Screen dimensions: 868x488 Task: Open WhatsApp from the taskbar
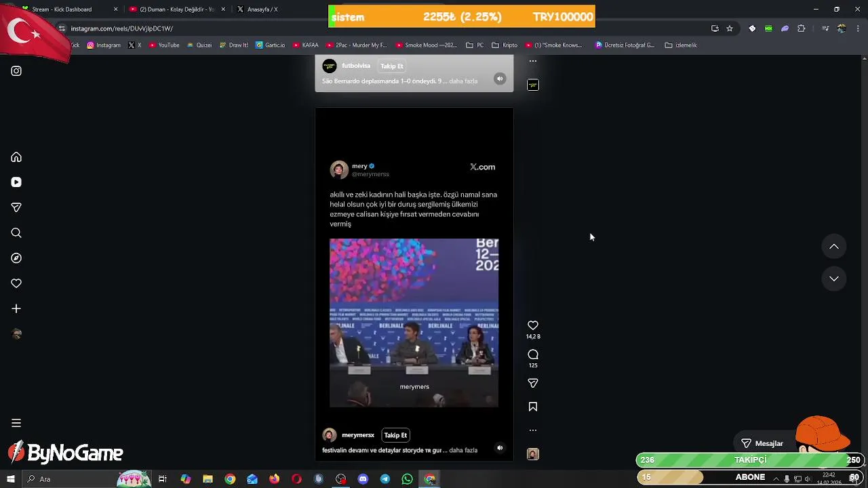click(407, 479)
